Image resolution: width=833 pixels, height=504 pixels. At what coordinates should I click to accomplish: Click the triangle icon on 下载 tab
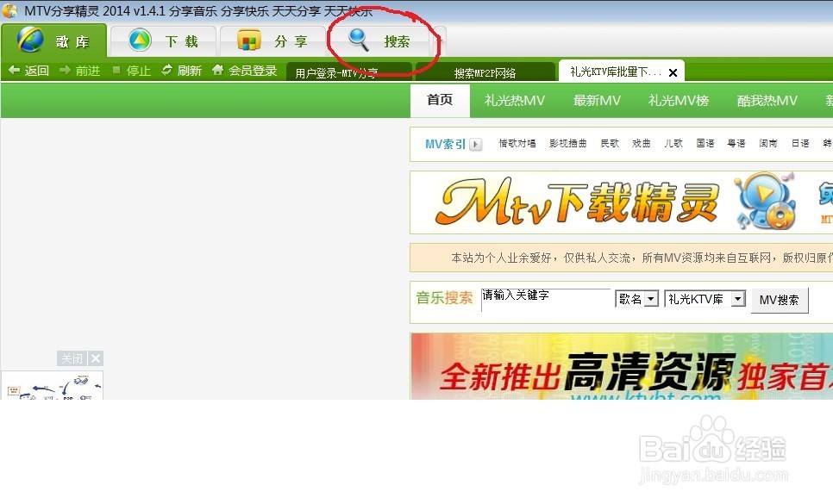click(x=140, y=40)
